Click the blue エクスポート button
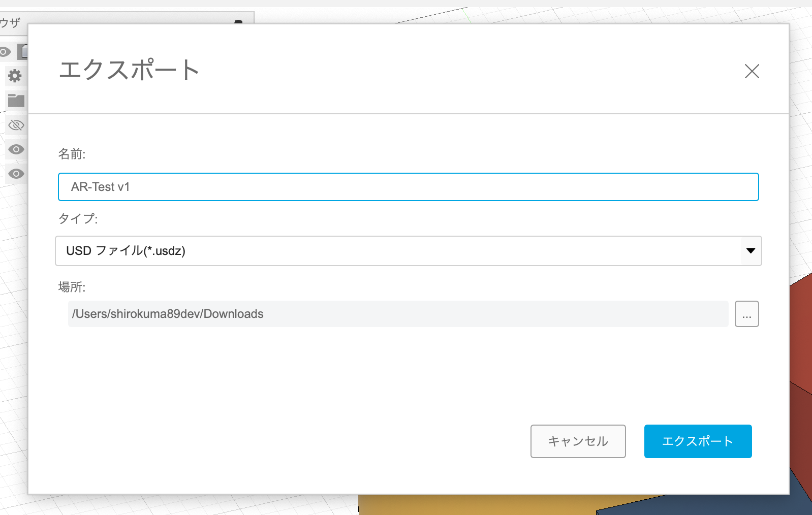The height and width of the screenshot is (515, 812). 698,441
